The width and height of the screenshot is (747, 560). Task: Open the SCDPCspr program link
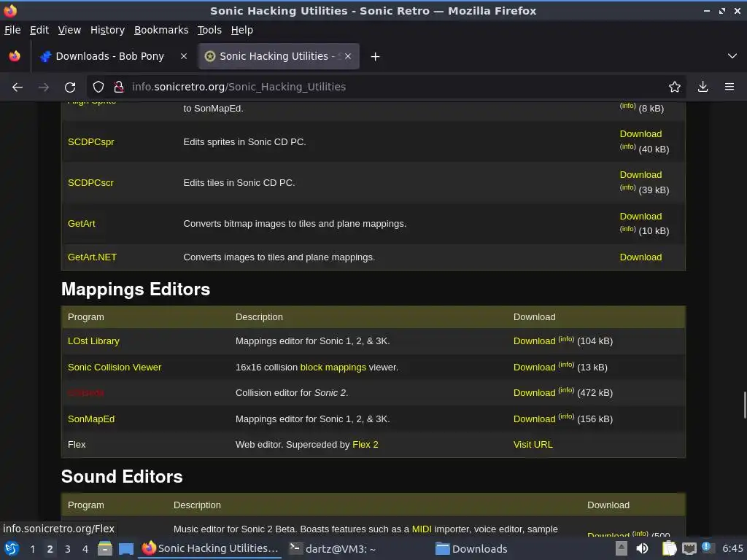click(91, 142)
